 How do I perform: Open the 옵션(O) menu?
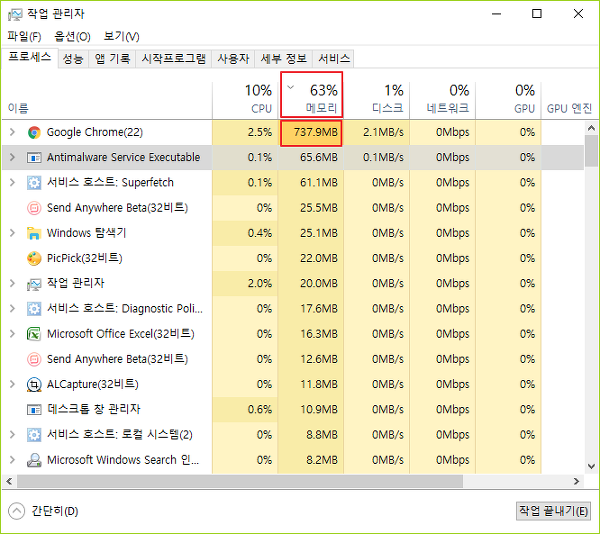(x=72, y=36)
